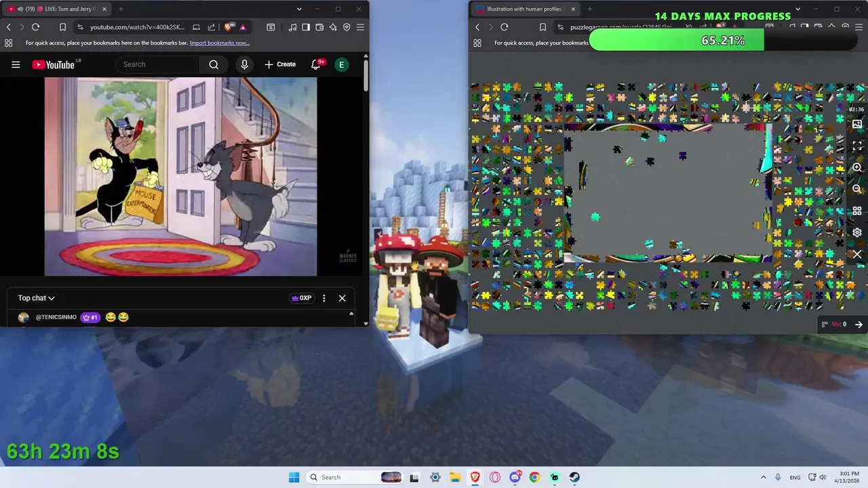Open Brave browser from taskbar

pyautogui.click(x=475, y=477)
